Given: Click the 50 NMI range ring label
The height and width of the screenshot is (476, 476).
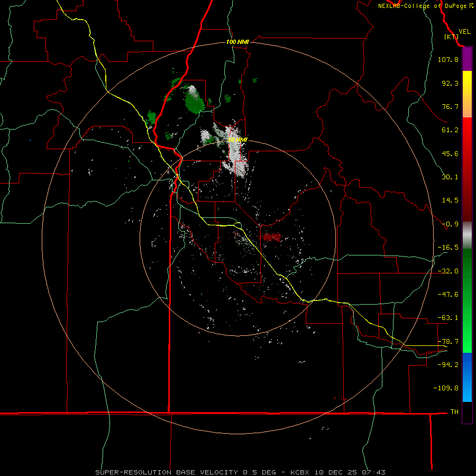Looking at the screenshot, I should coord(237,140).
